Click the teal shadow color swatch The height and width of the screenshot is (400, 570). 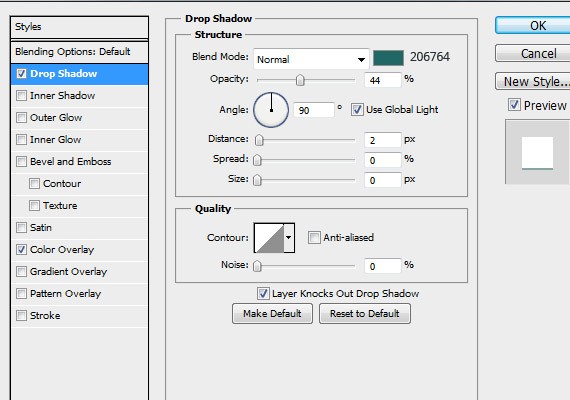[x=388, y=58]
